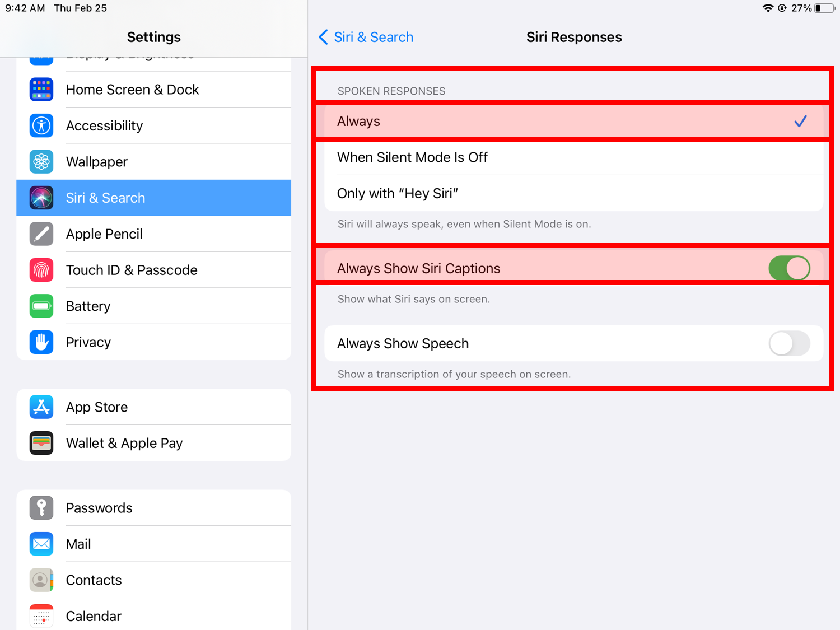The width and height of the screenshot is (840, 630).
Task: Tap the Privacy hand icon
Action: [41, 342]
